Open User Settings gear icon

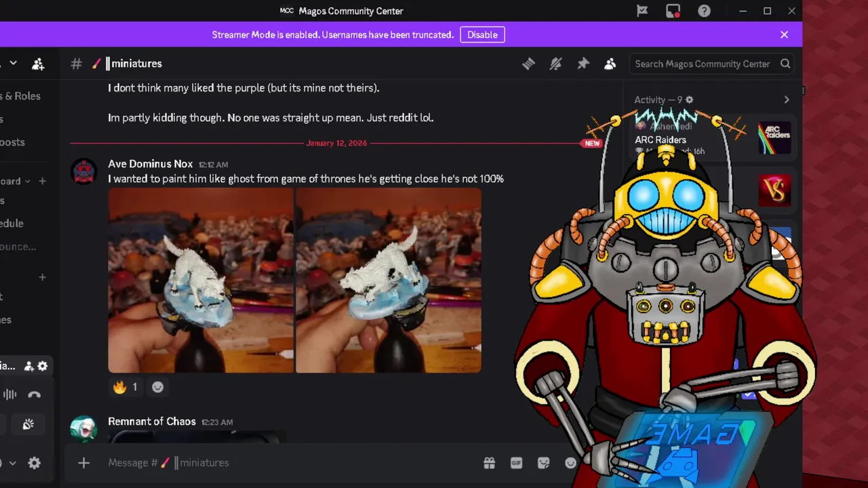(35, 464)
